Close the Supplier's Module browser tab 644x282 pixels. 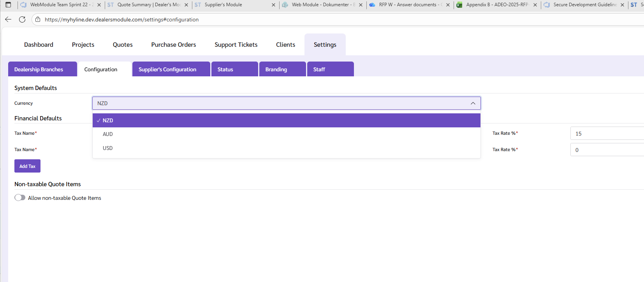(x=273, y=5)
